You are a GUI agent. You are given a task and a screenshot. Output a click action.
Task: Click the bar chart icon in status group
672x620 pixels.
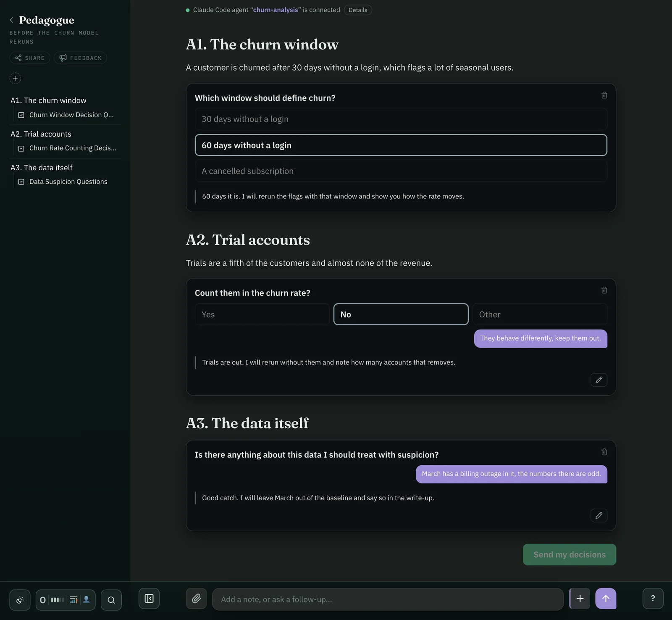click(73, 600)
